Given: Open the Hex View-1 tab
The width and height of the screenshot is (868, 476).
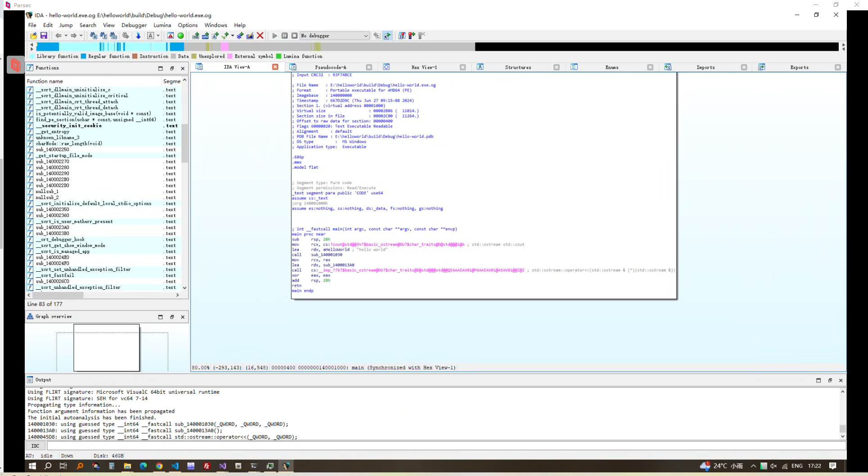Looking at the screenshot, I should 424,67.
